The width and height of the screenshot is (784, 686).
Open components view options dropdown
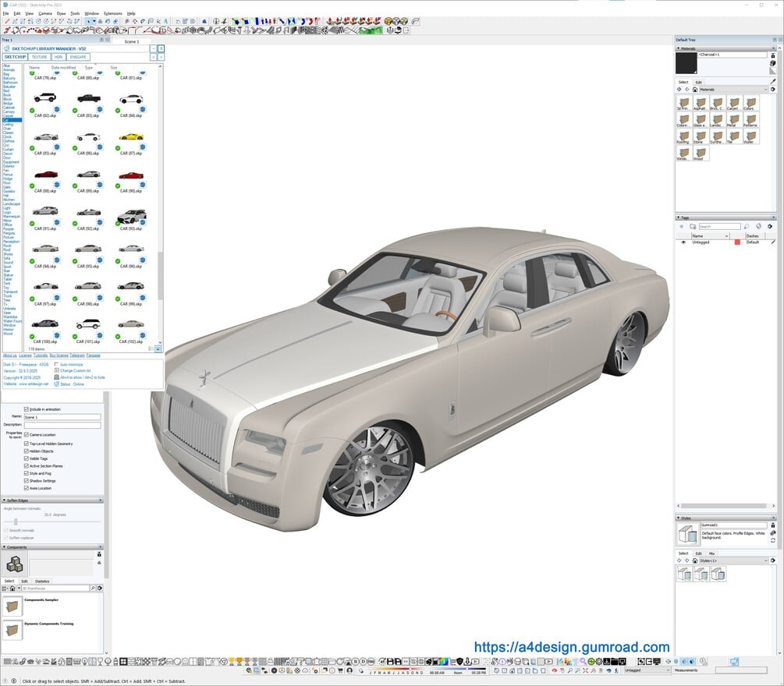click(6, 588)
